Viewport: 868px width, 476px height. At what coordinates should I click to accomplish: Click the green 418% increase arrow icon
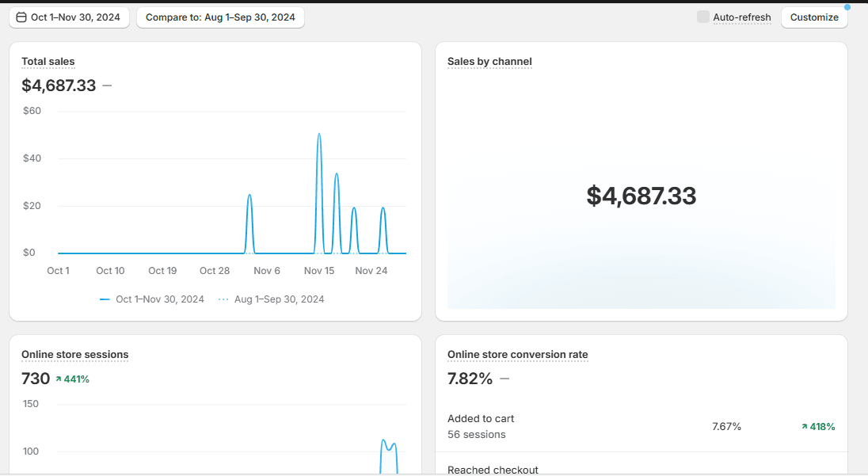[x=805, y=427]
